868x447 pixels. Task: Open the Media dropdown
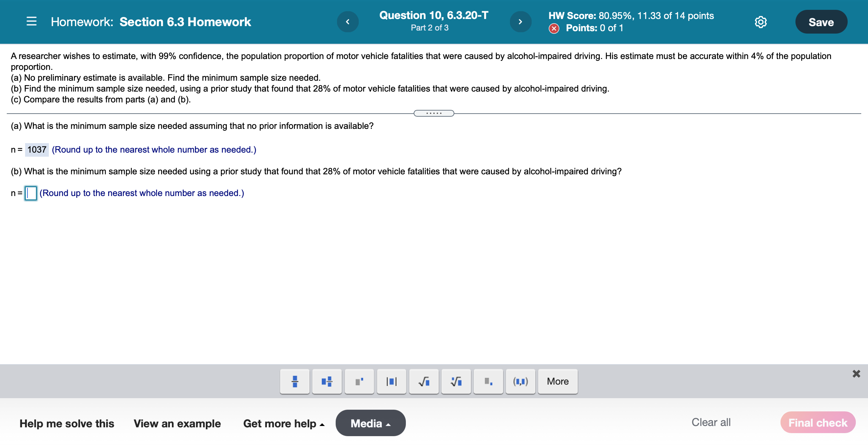(370, 423)
